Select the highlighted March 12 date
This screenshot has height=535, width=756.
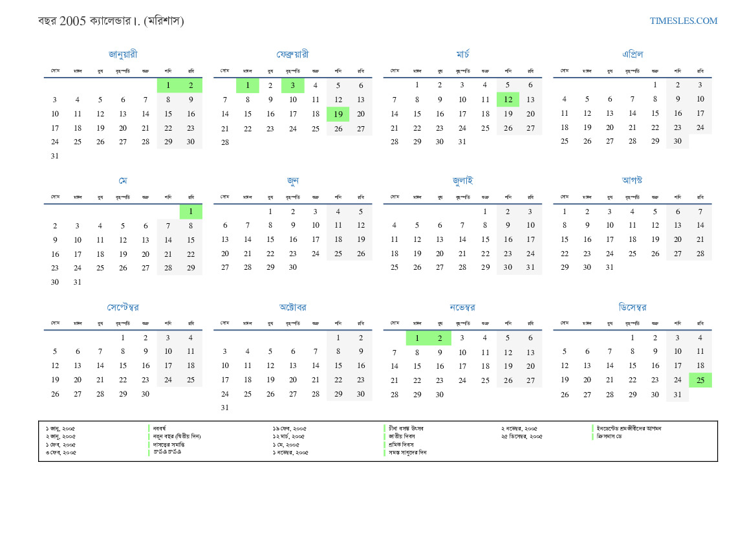coord(508,99)
